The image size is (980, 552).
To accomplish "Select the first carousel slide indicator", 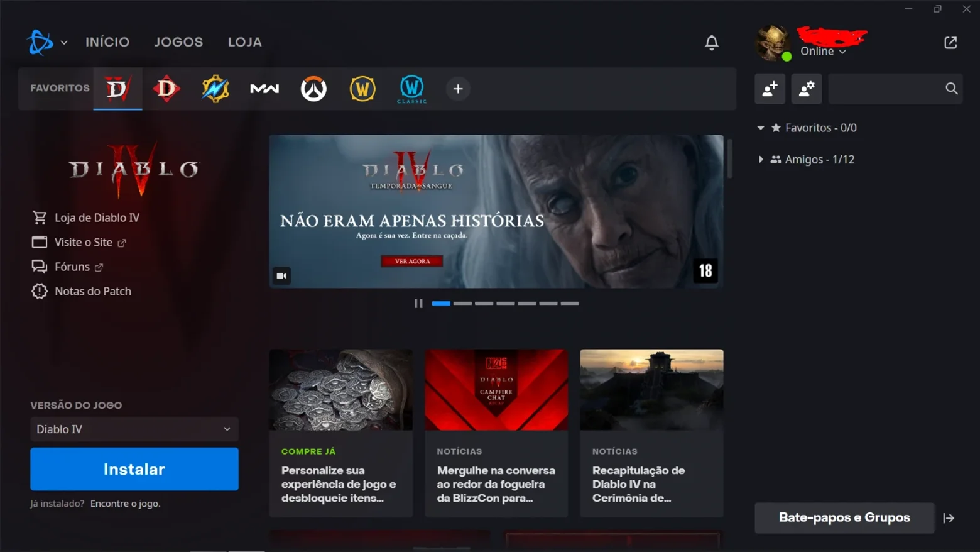I will pos(441,303).
